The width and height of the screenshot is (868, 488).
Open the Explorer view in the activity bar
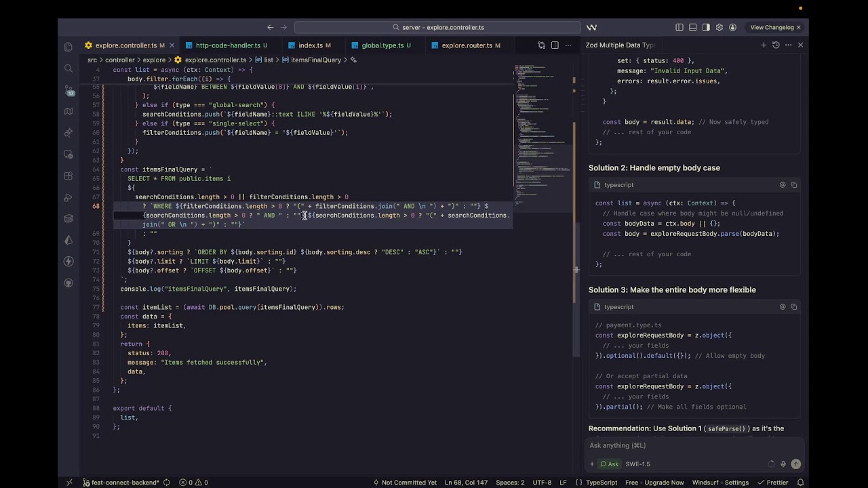[68, 47]
